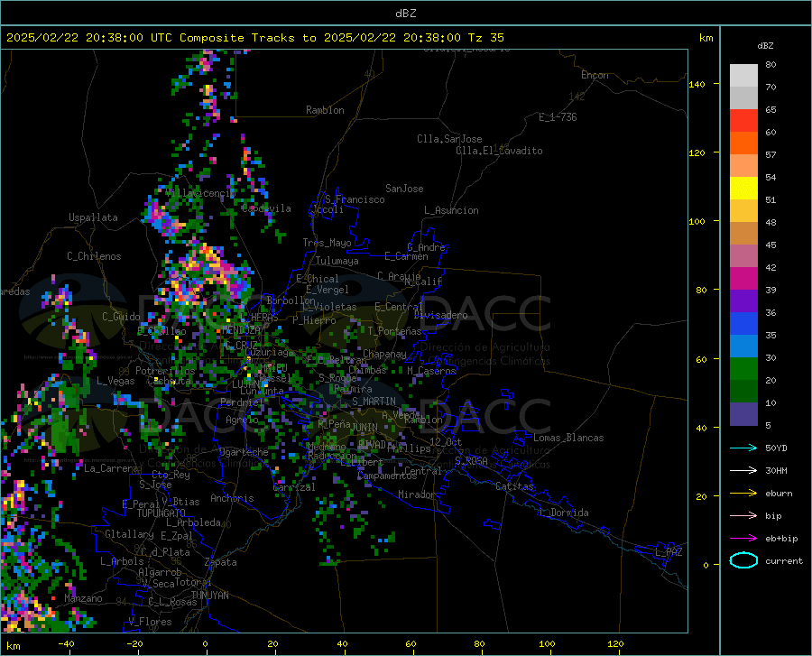This screenshot has width=812, height=656.
Task: Click the Lomas_Blancas label on the map
Action: click(x=568, y=438)
